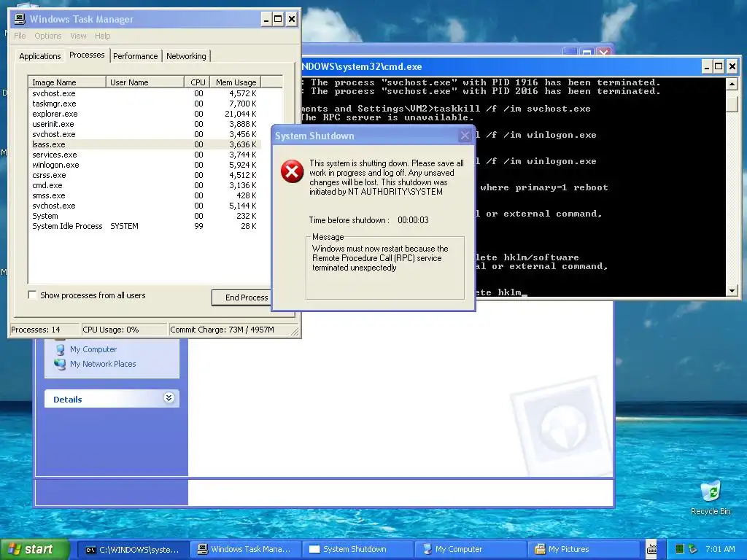Enable Show processes from all users checkbox
The width and height of the screenshot is (747, 560).
[x=32, y=295]
